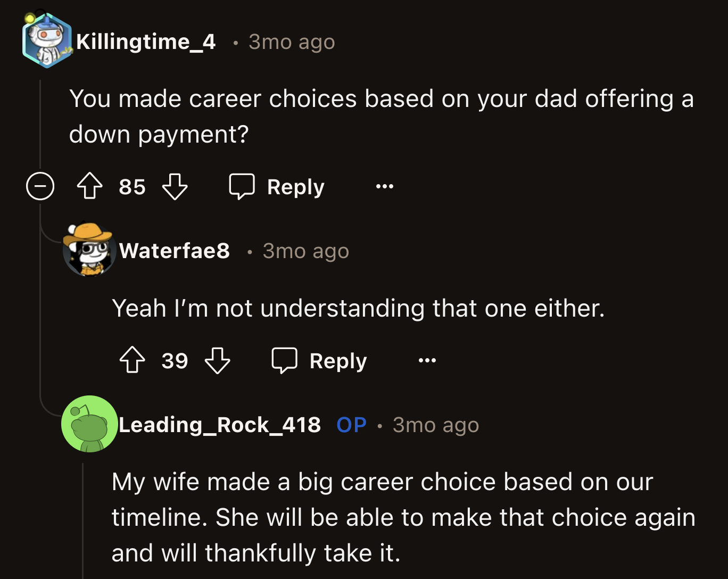Viewport: 728px width, 579px height.
Task: Click Reply on Waterfae8's comment
Action: pos(337,360)
